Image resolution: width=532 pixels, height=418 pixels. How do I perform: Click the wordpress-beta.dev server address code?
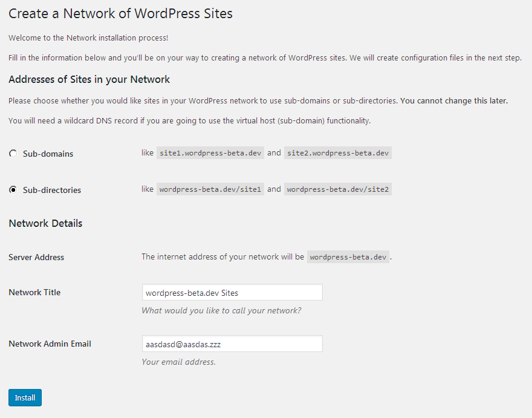[348, 257]
